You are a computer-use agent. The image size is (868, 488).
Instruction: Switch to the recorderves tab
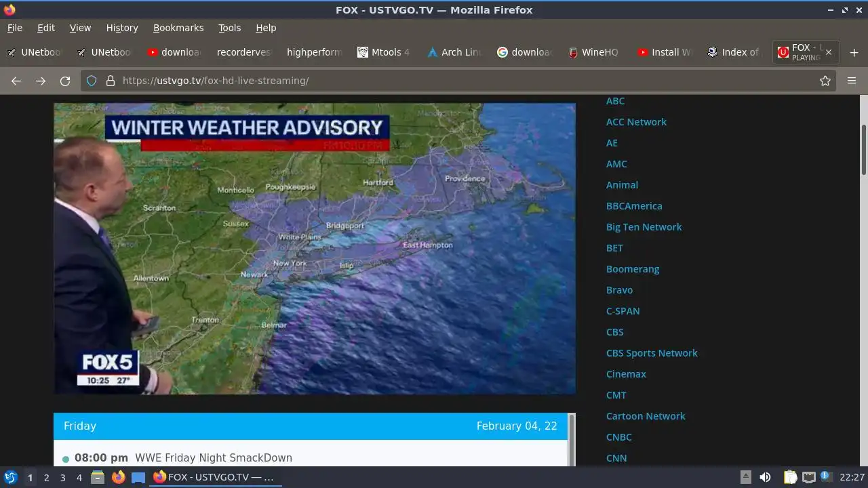(x=243, y=52)
